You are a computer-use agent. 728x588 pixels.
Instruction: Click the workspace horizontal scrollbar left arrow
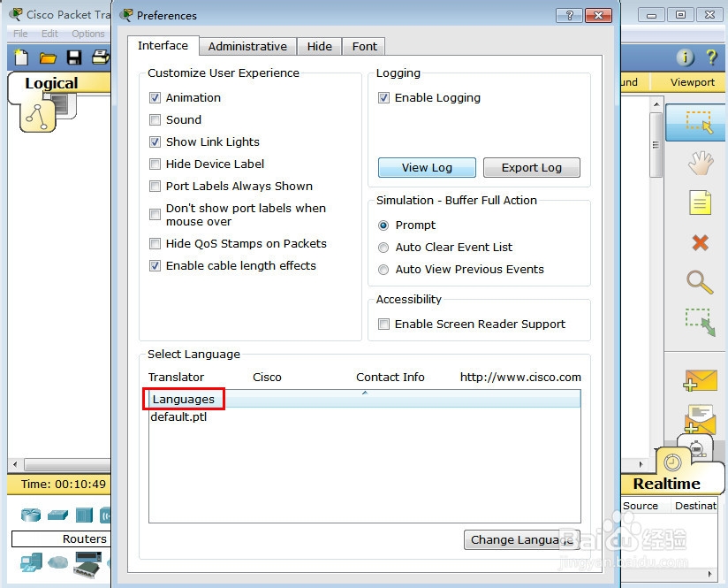[15, 464]
